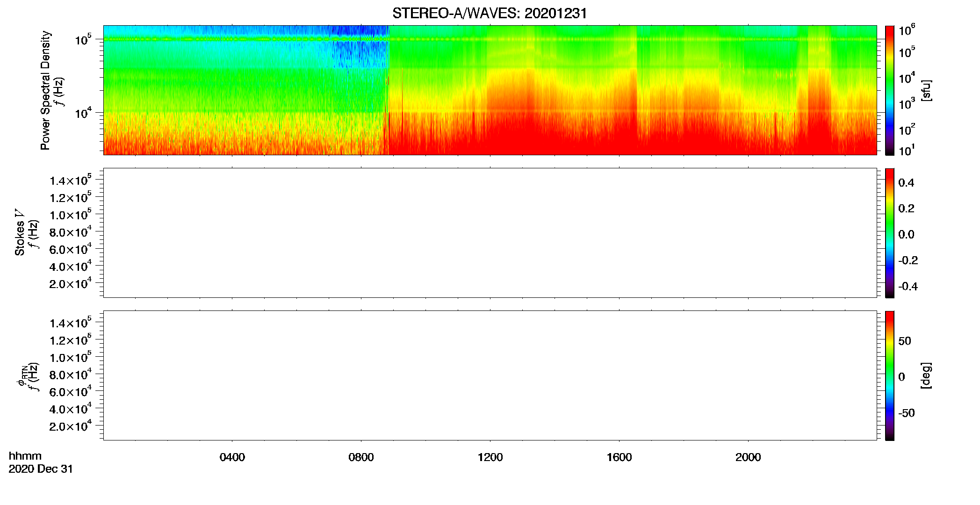Click the "1600" time tick label
Image resolution: width=980 pixels, height=505 pixels.
point(619,457)
